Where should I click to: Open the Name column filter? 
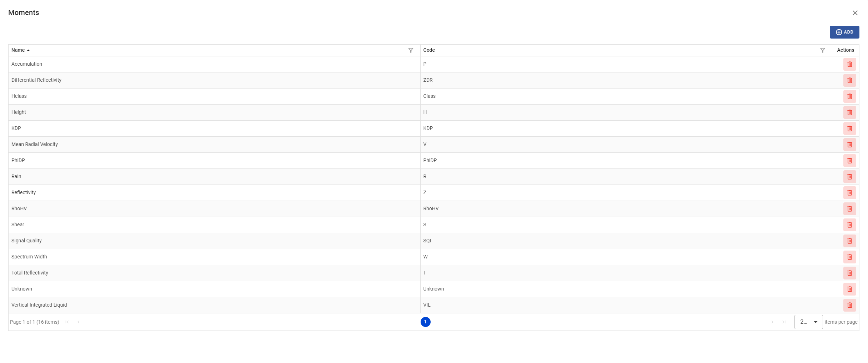(411, 50)
